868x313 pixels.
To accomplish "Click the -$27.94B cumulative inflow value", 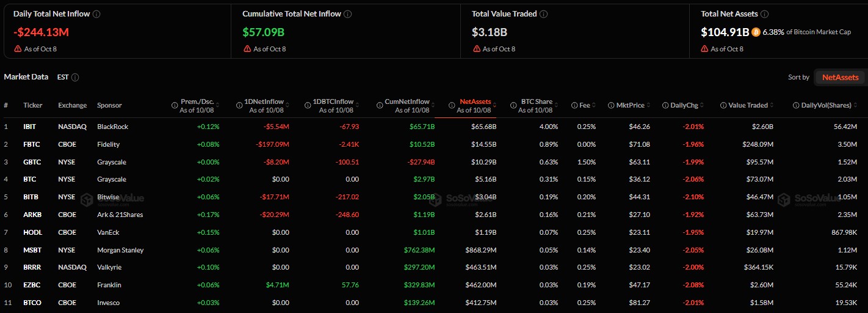I will pos(421,162).
